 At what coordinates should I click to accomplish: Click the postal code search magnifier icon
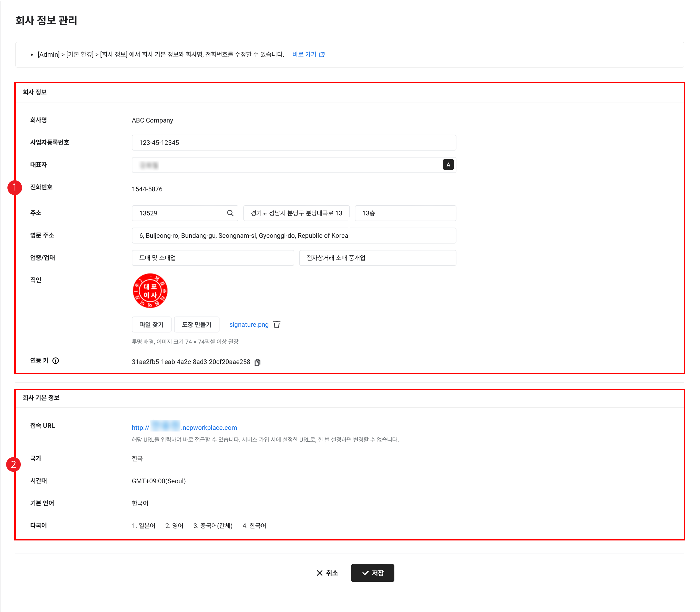click(x=230, y=213)
